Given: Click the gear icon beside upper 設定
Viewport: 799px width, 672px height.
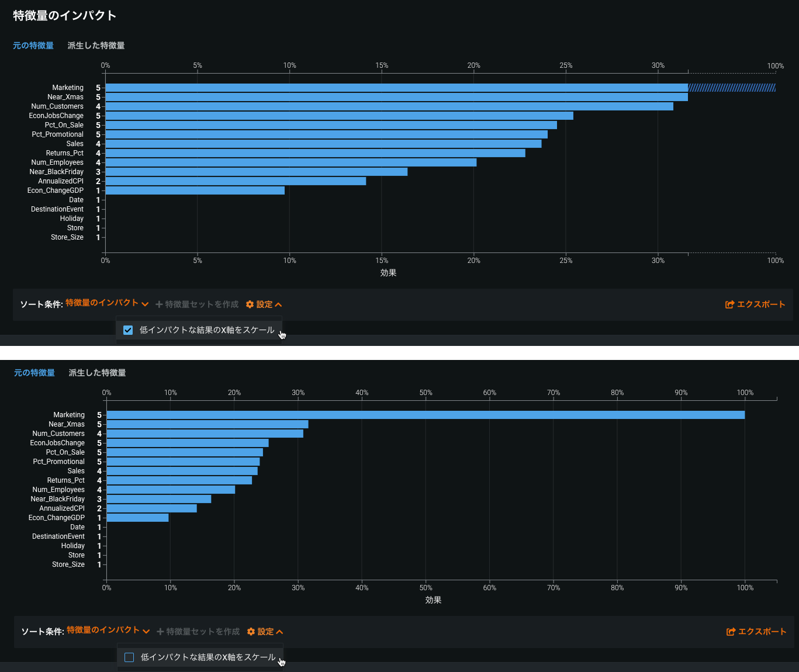Looking at the screenshot, I should (250, 304).
